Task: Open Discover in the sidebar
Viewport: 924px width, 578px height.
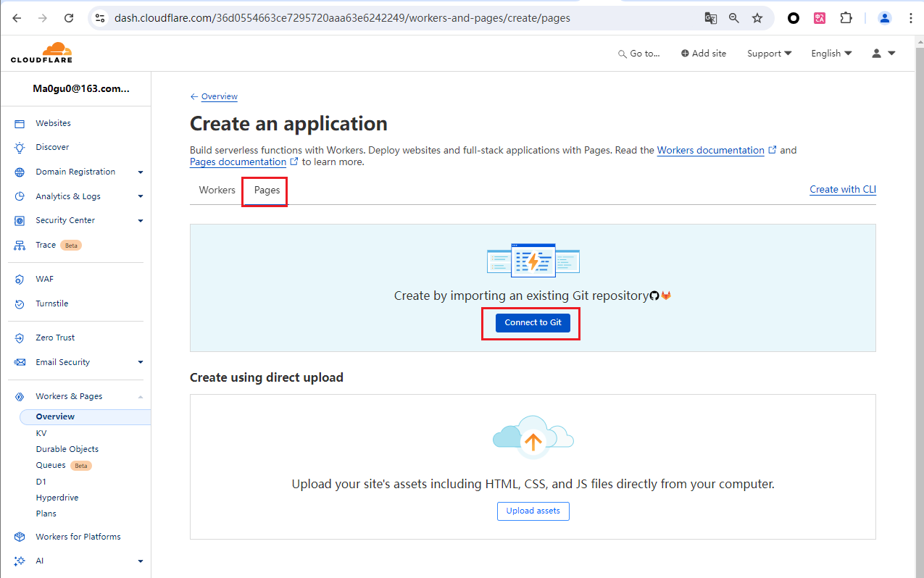Action: click(52, 148)
